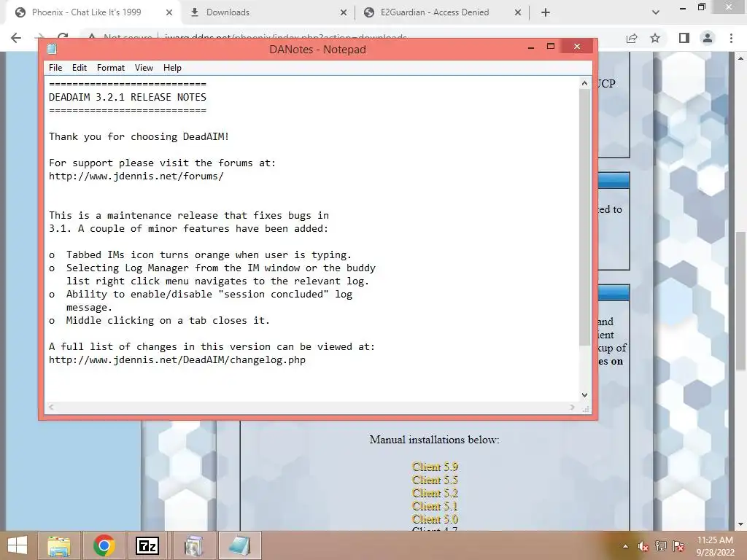Expand Chrome tab search dropdown
747x560 pixels.
tap(656, 13)
